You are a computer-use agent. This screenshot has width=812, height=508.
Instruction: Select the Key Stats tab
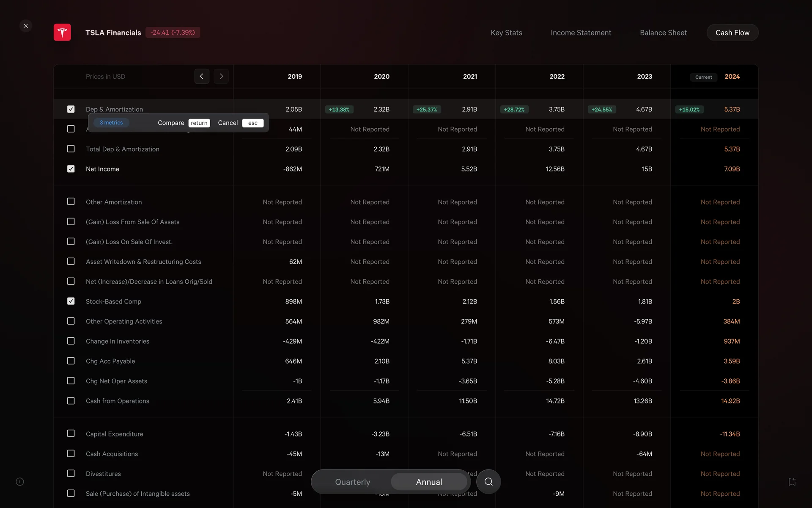tap(506, 33)
